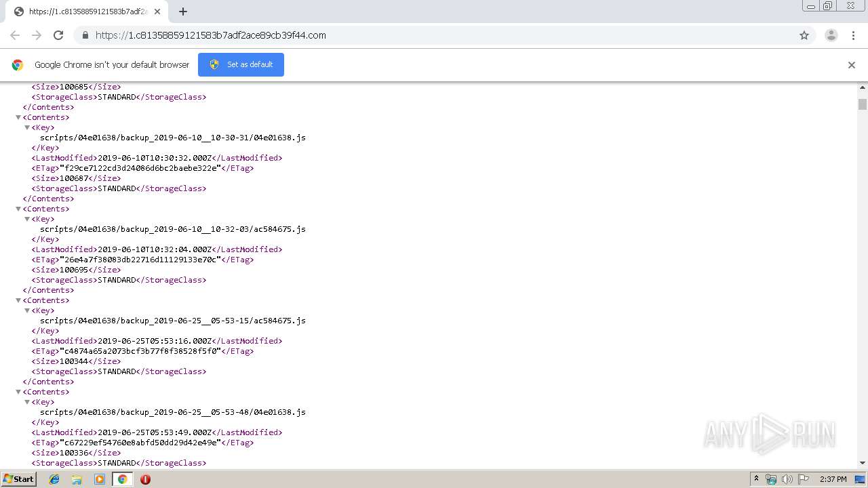The width and height of the screenshot is (868, 488).
Task: Go back with the browser back arrow
Action: point(15,35)
